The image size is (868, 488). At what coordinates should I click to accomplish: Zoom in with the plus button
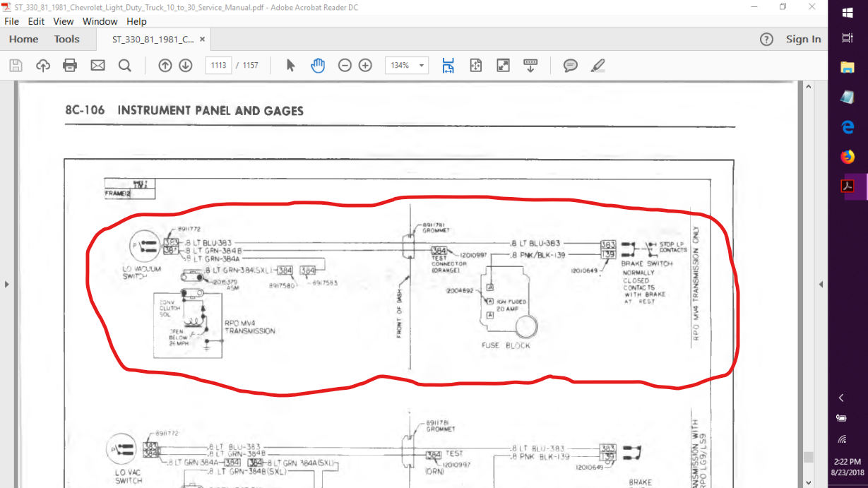[x=365, y=66]
